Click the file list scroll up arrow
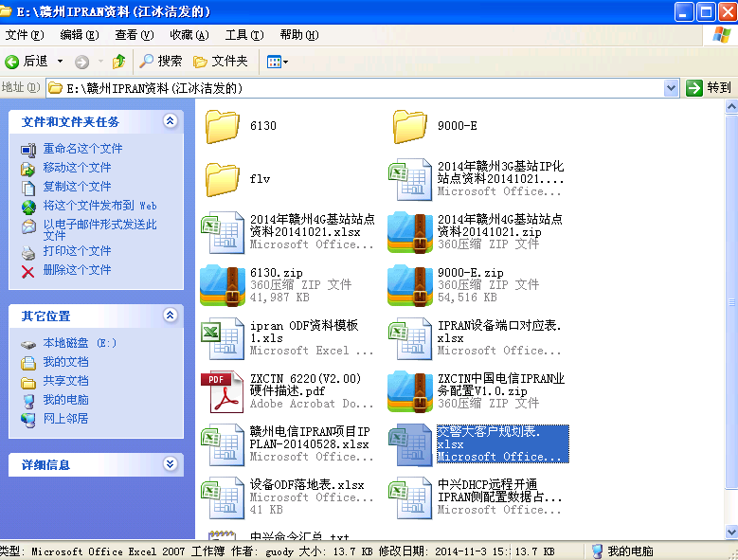 [731, 107]
